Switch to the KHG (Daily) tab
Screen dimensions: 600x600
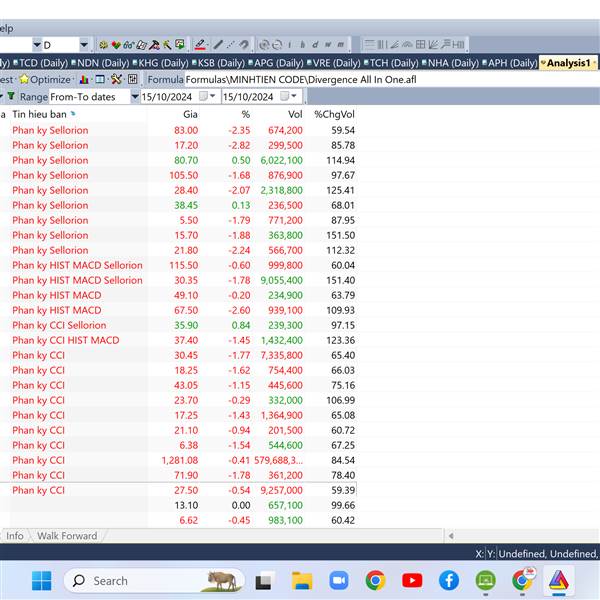point(161,63)
